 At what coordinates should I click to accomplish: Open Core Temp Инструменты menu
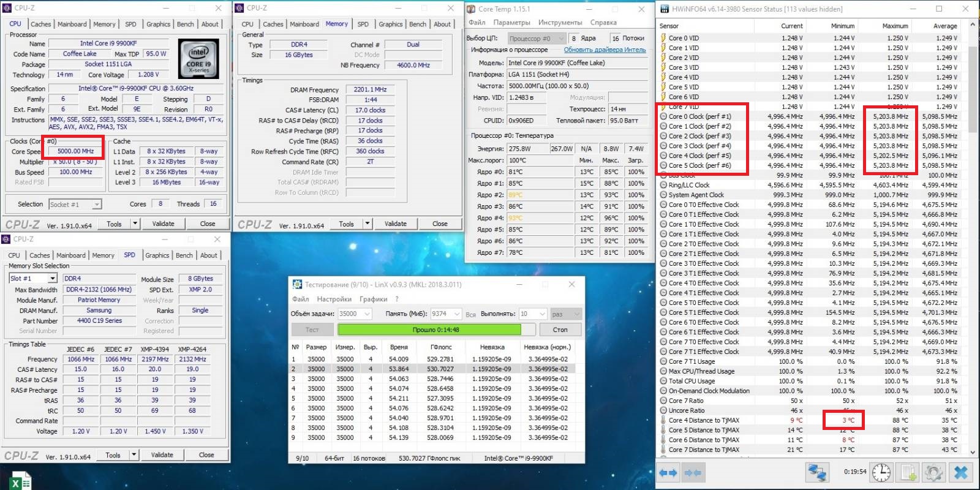point(560,23)
